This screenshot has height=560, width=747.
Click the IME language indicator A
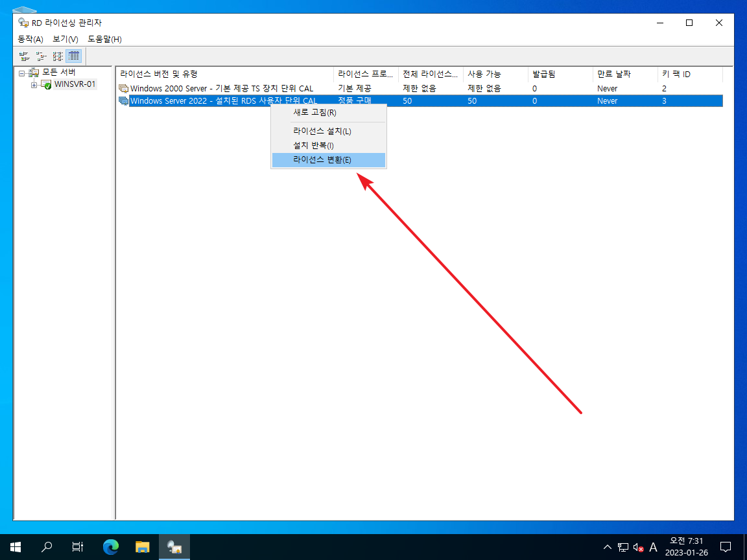click(x=653, y=547)
